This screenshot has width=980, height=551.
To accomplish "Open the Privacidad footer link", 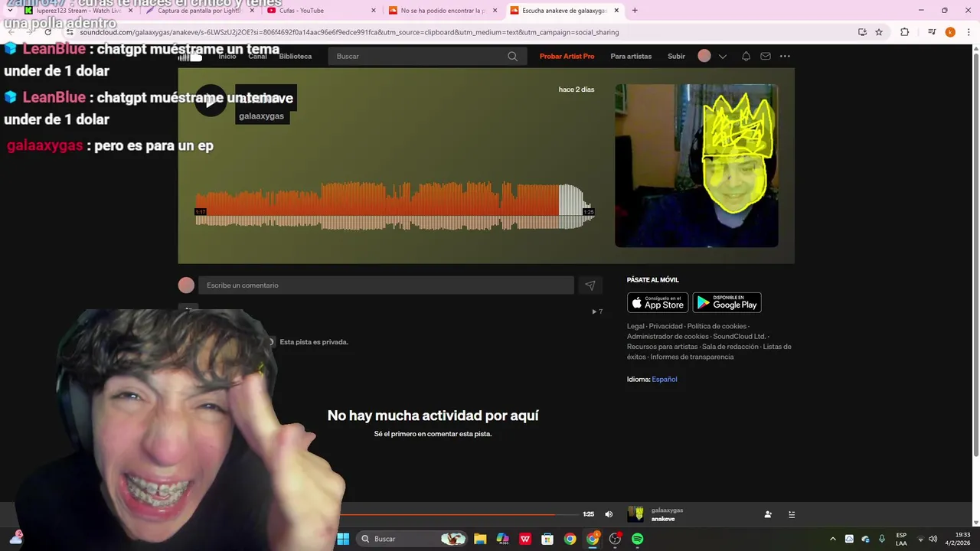I will tap(665, 326).
